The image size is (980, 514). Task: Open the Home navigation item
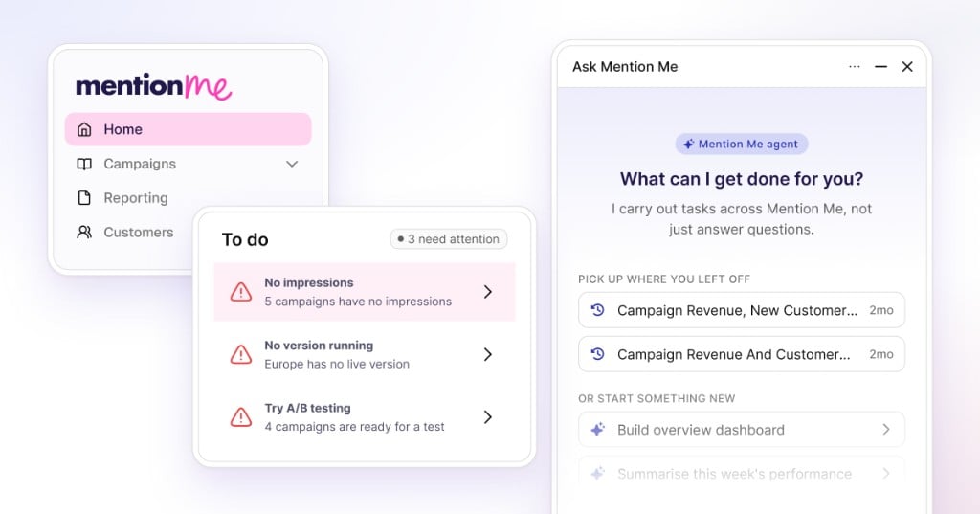coord(189,129)
